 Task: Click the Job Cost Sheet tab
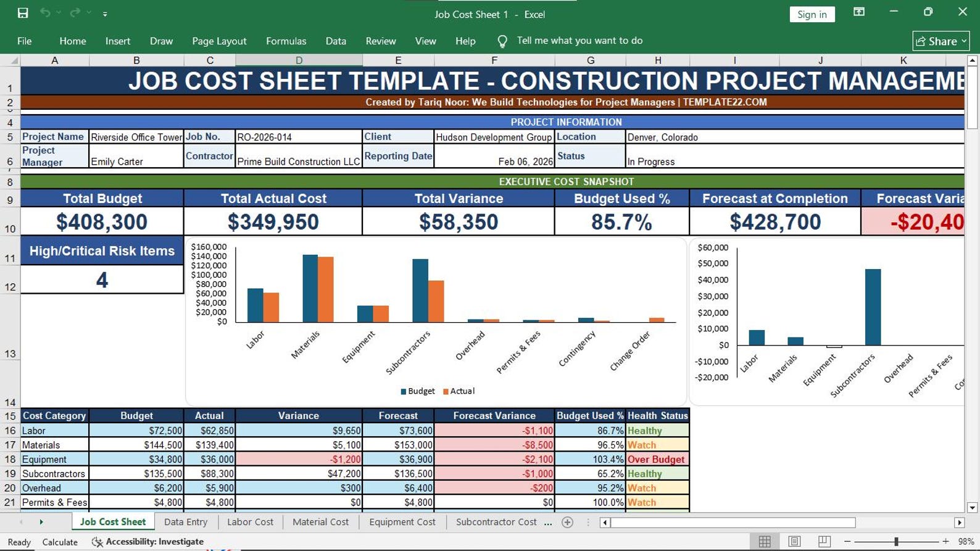pyautogui.click(x=113, y=522)
